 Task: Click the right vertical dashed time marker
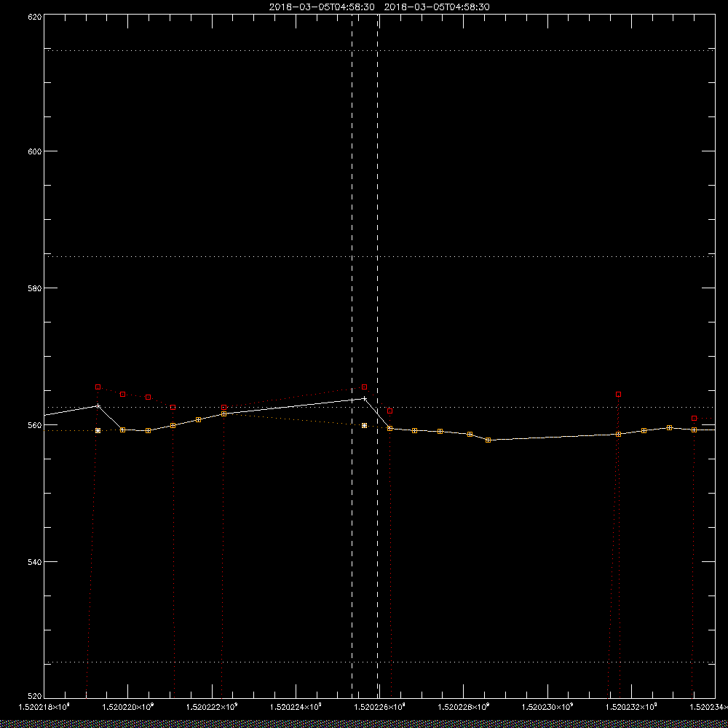point(377,356)
